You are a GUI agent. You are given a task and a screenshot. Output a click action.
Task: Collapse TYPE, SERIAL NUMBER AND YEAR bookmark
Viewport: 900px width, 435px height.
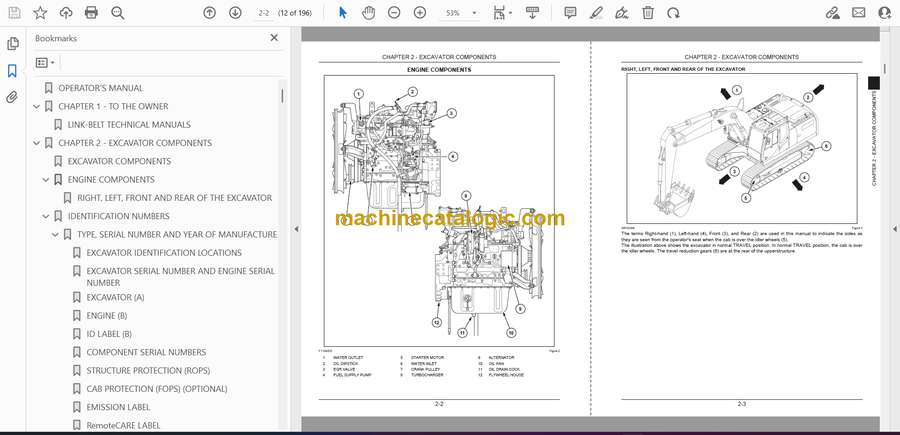(x=55, y=234)
